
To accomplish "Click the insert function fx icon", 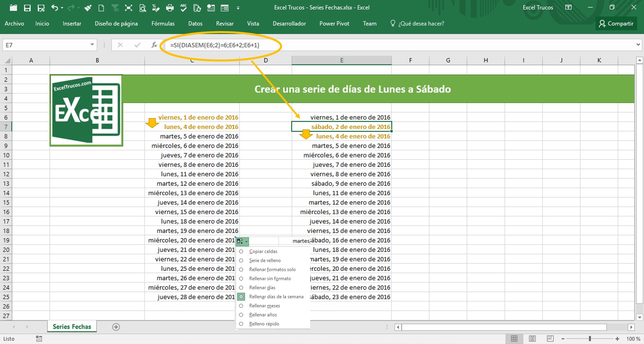I will pyautogui.click(x=154, y=45).
